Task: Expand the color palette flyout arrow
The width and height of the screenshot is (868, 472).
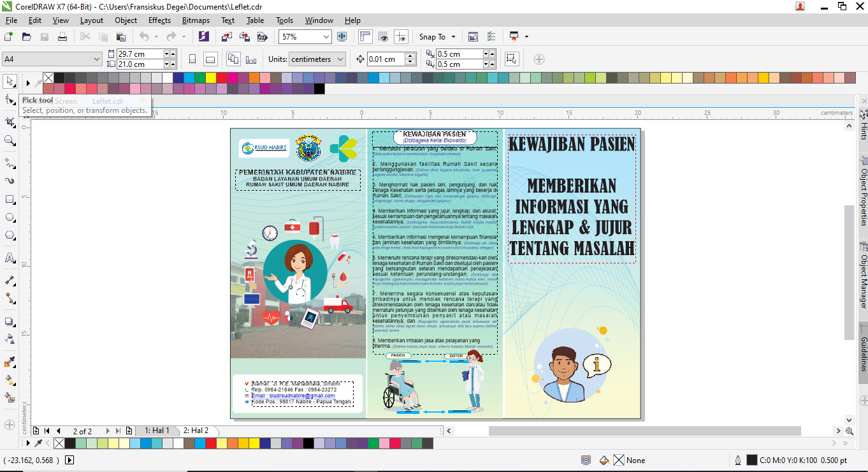Action: (x=28, y=83)
